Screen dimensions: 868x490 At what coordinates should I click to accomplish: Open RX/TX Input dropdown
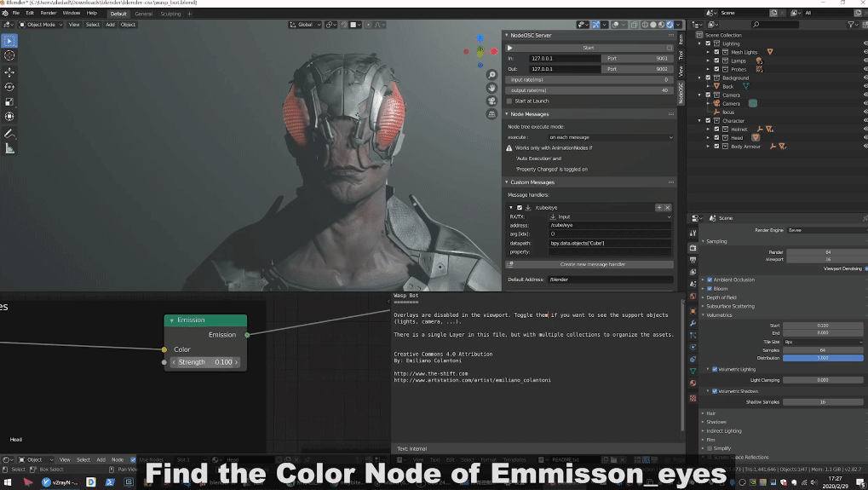click(x=611, y=217)
